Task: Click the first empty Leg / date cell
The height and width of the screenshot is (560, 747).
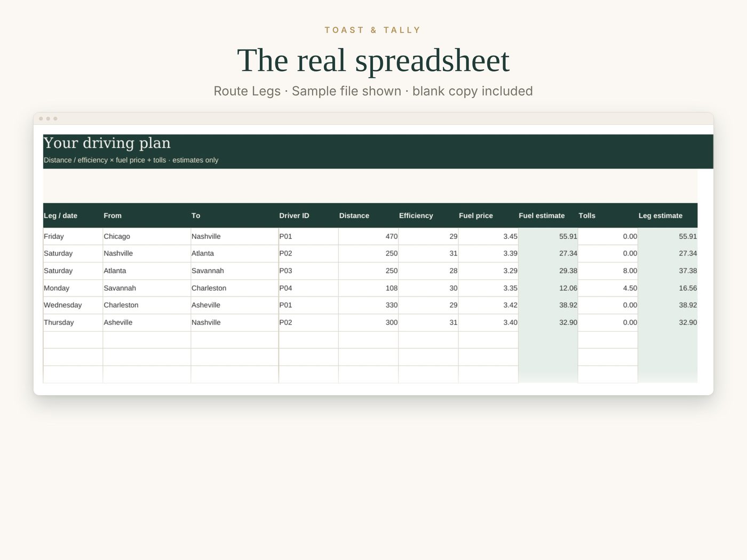Action: (73, 340)
